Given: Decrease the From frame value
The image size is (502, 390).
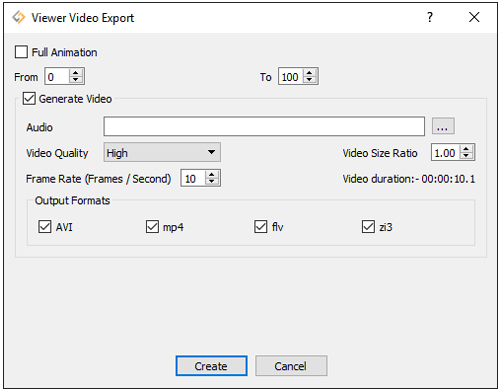Looking at the screenshot, I should click(x=76, y=80).
